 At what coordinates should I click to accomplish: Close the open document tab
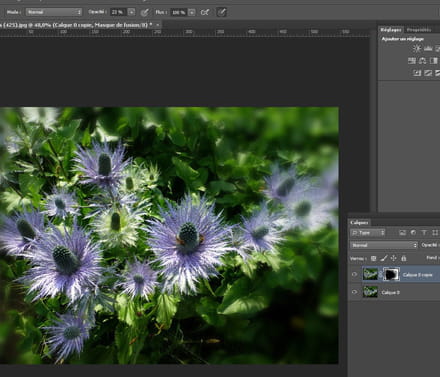pyautogui.click(x=157, y=25)
